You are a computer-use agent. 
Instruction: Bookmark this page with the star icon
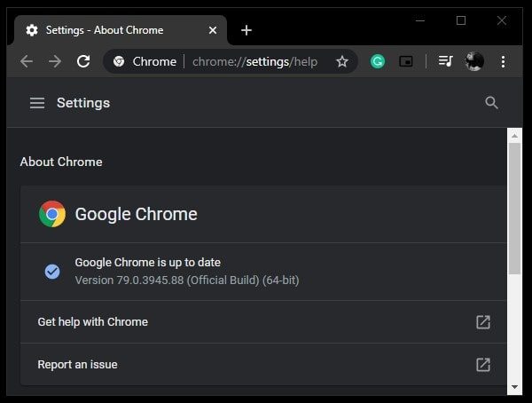pyautogui.click(x=341, y=61)
